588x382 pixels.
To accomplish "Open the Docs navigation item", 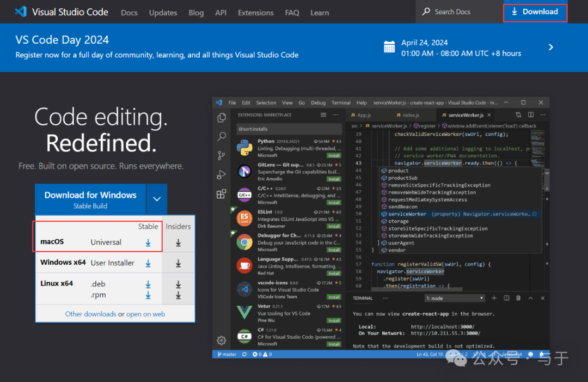I will tap(129, 13).
